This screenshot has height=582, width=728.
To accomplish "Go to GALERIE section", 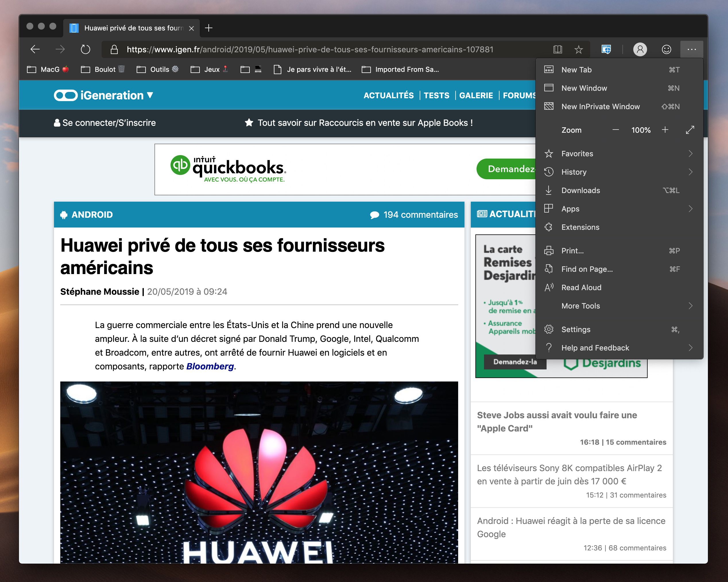I will point(476,95).
